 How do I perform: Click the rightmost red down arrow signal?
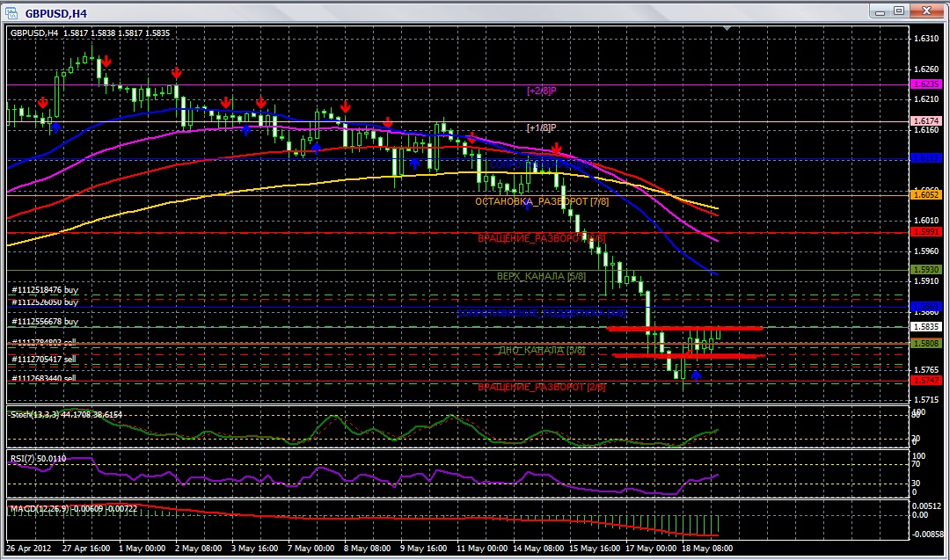(x=557, y=149)
